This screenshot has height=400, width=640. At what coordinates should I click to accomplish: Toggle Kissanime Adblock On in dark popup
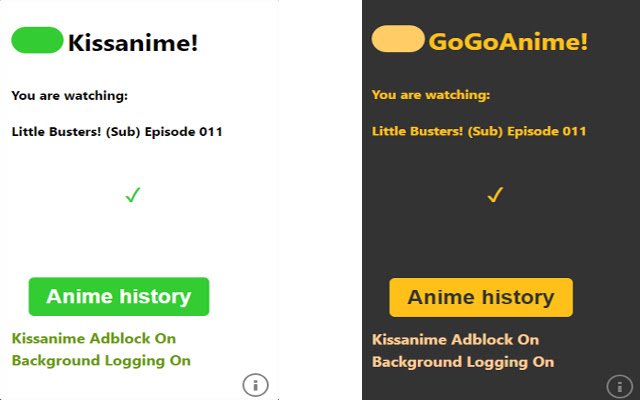[455, 340]
